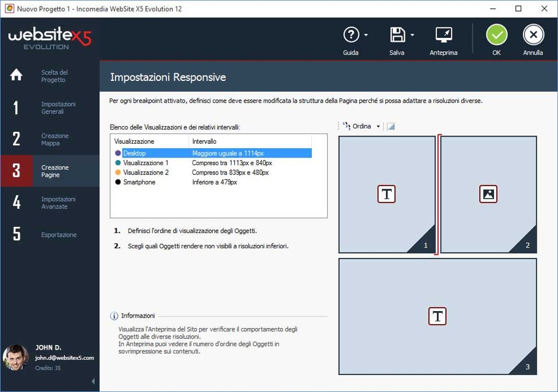558x392 pixels.
Task: Select the Desktop row in the list
Action: [x=213, y=153]
